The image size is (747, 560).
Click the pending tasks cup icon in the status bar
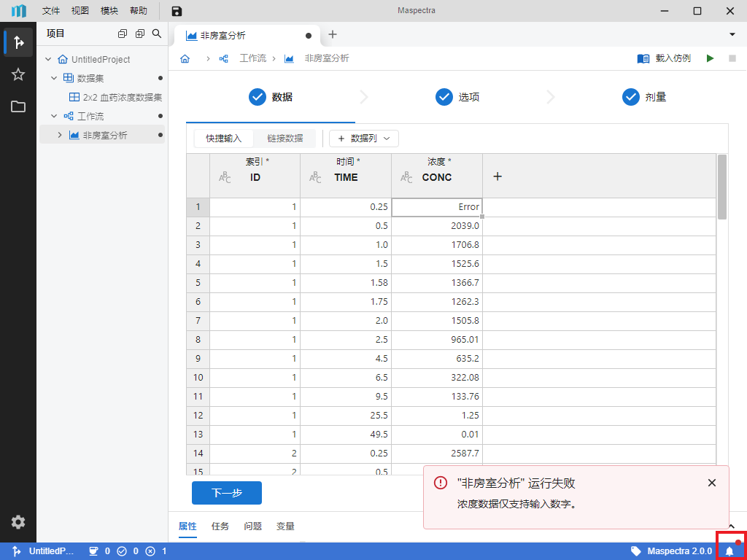pyautogui.click(x=93, y=551)
